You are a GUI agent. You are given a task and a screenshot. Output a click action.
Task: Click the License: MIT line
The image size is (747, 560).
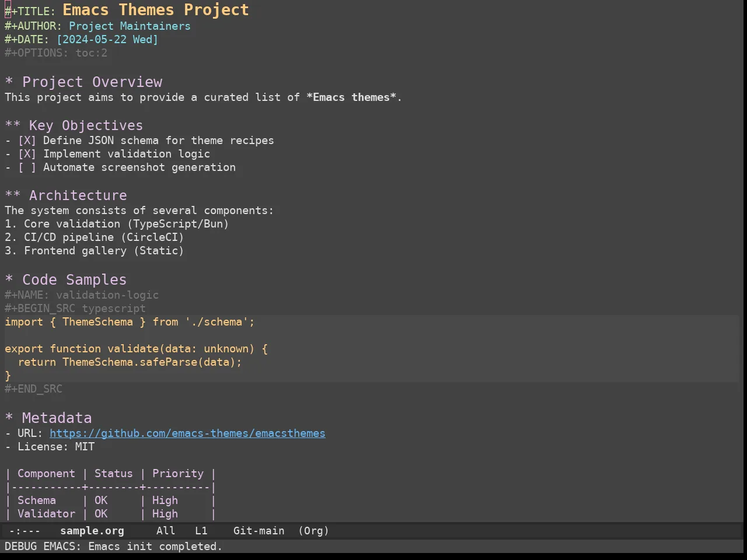[x=50, y=447]
